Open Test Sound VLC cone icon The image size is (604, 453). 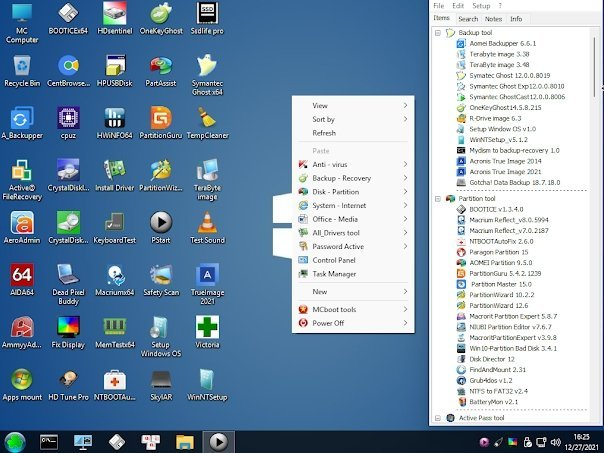[x=207, y=228]
